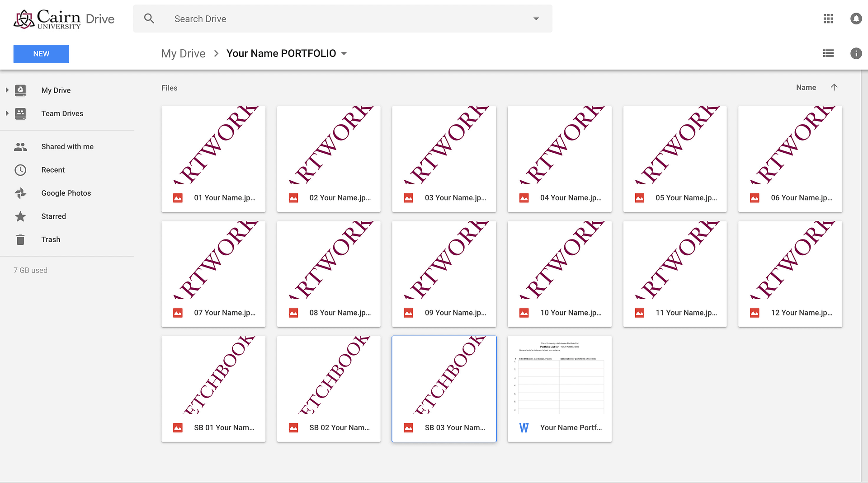868x483 pixels.
Task: Navigate to My Drive breadcrumb
Action: point(183,53)
